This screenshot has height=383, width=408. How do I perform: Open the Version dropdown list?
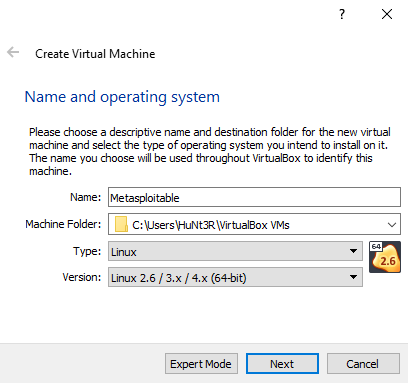coord(235,277)
